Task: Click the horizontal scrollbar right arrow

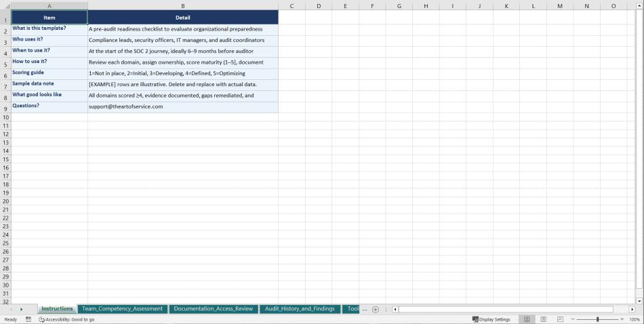Action: point(632,309)
